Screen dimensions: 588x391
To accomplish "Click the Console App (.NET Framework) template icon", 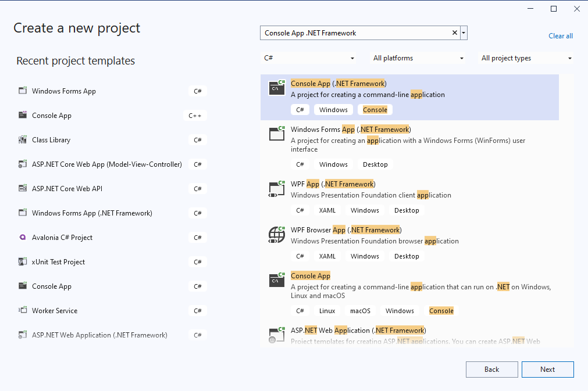I will (x=277, y=88).
